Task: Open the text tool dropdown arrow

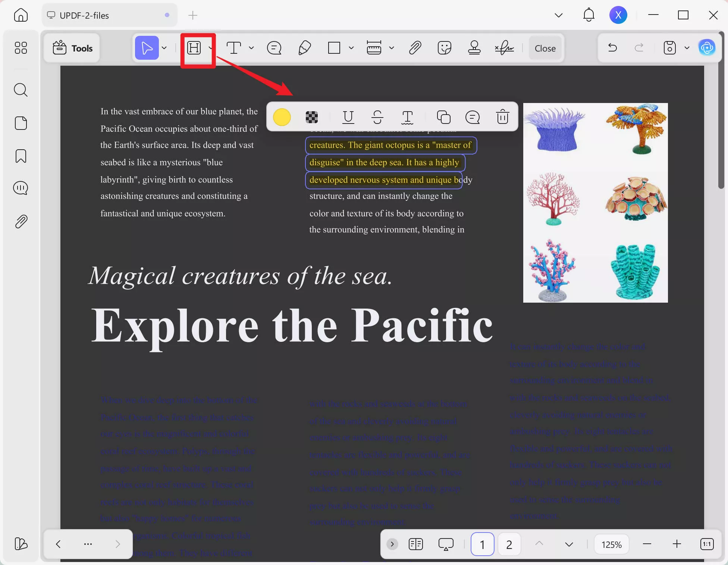Action: 251,48
